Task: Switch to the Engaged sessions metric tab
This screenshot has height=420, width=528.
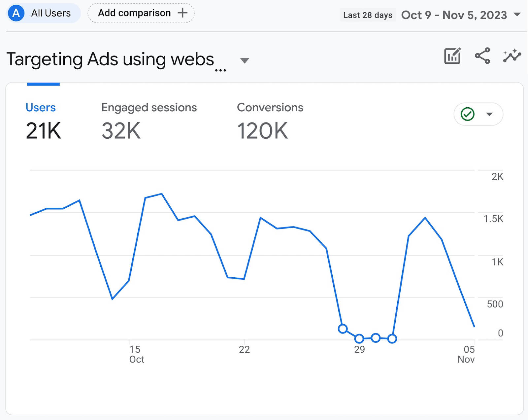Action: point(149,107)
